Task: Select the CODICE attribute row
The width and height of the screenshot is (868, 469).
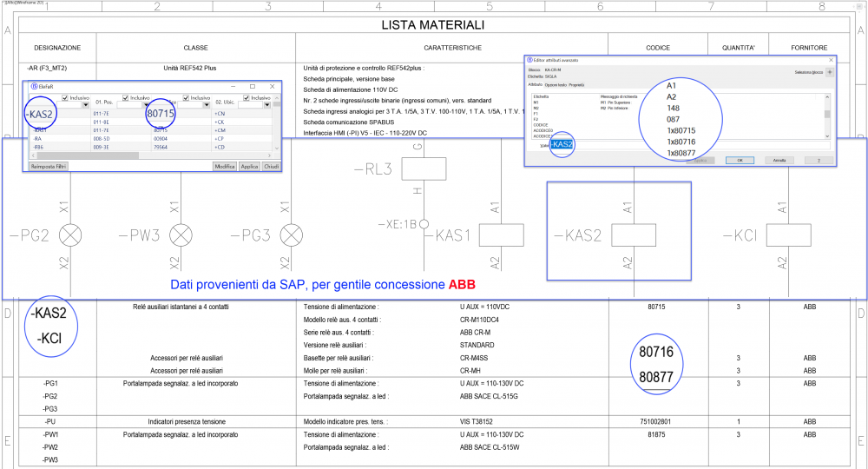Action: point(541,125)
